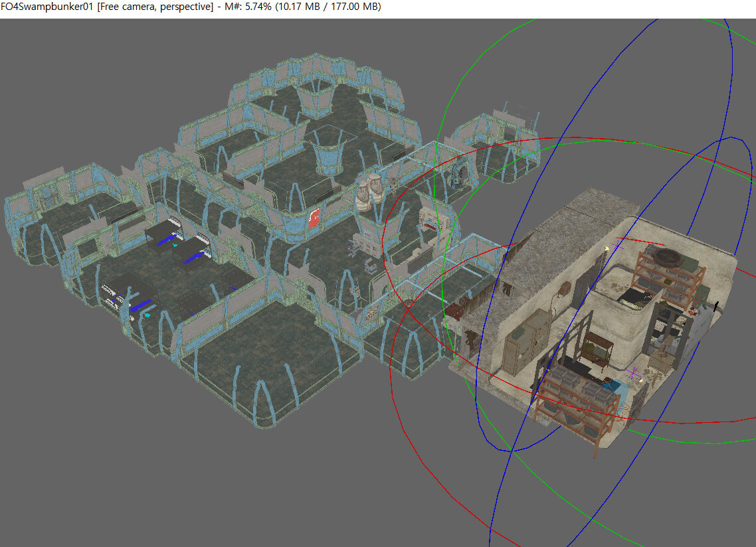The height and width of the screenshot is (547, 756).
Task: Select the funnel-shaped pillar in the top curved room
Action: pyautogui.click(x=316, y=100)
